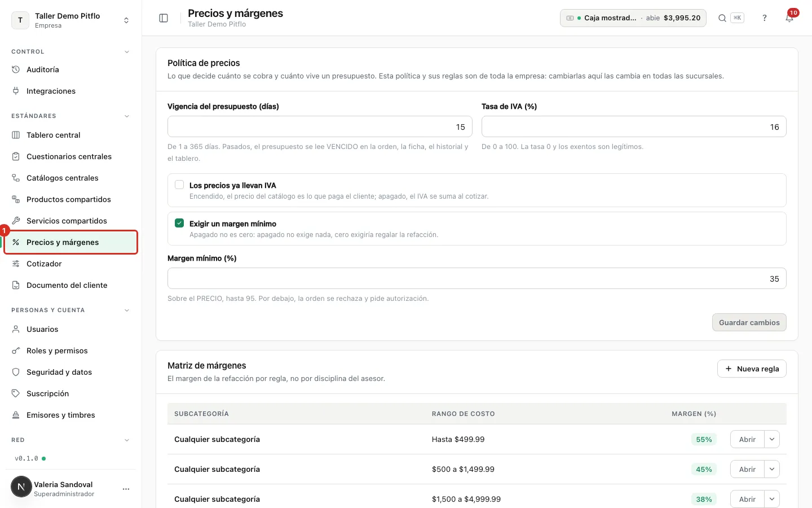Collapse the RED sidebar section
The width and height of the screenshot is (812, 508).
click(x=127, y=440)
